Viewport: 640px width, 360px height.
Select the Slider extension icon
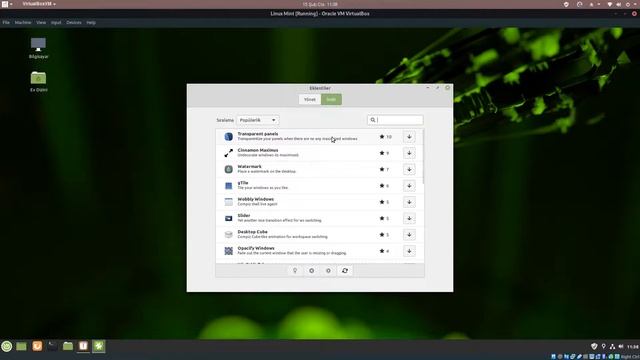coord(229,218)
